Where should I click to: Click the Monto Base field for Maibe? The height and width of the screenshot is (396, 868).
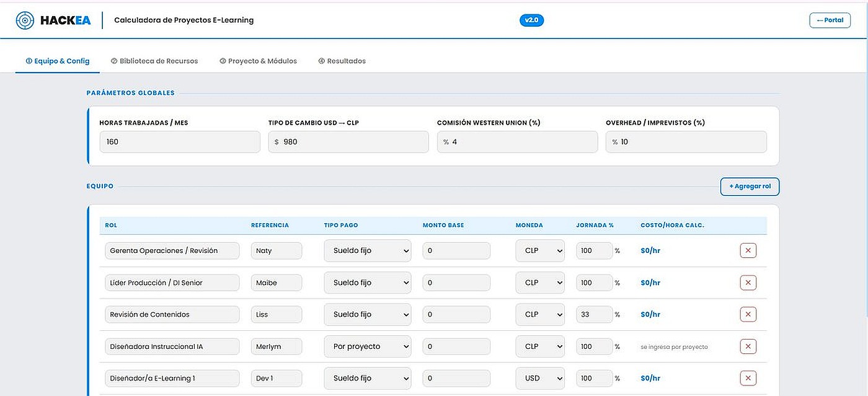click(456, 283)
